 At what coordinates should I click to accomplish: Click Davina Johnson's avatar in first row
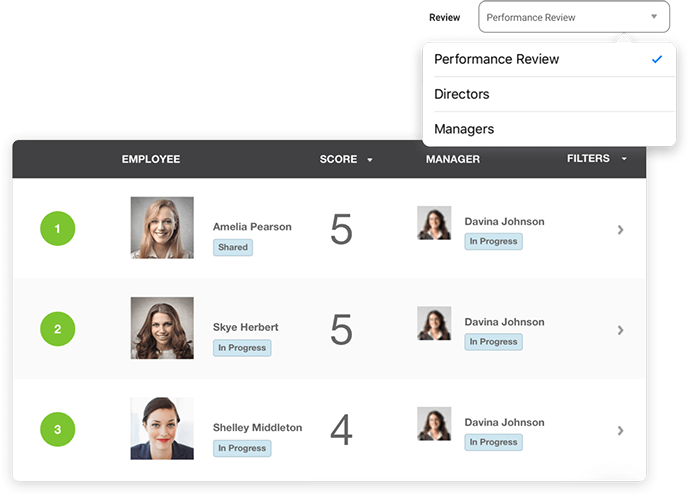pyautogui.click(x=434, y=223)
